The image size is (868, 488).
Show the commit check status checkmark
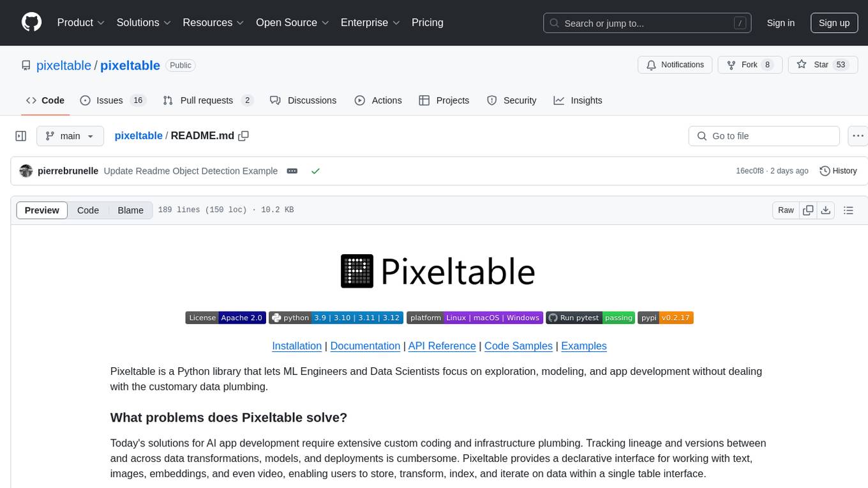(315, 171)
